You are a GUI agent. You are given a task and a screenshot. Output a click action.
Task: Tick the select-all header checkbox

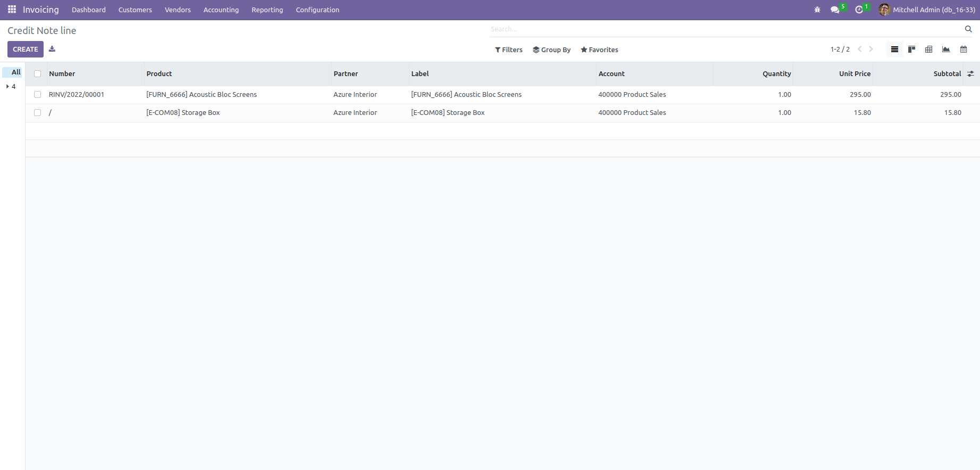37,74
